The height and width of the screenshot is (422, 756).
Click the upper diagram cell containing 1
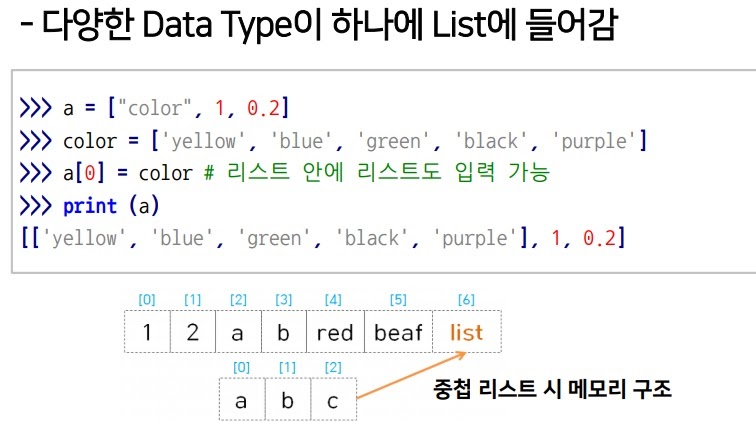click(x=147, y=332)
